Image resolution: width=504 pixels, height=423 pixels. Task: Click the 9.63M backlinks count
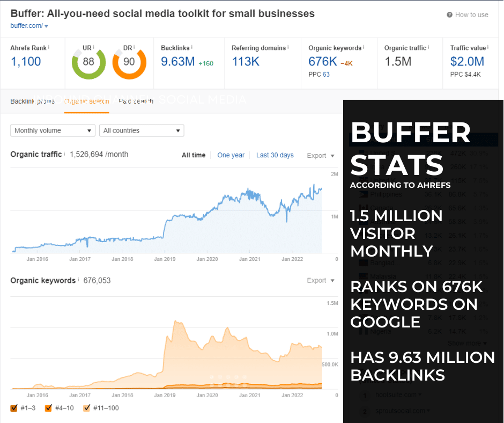click(x=177, y=62)
